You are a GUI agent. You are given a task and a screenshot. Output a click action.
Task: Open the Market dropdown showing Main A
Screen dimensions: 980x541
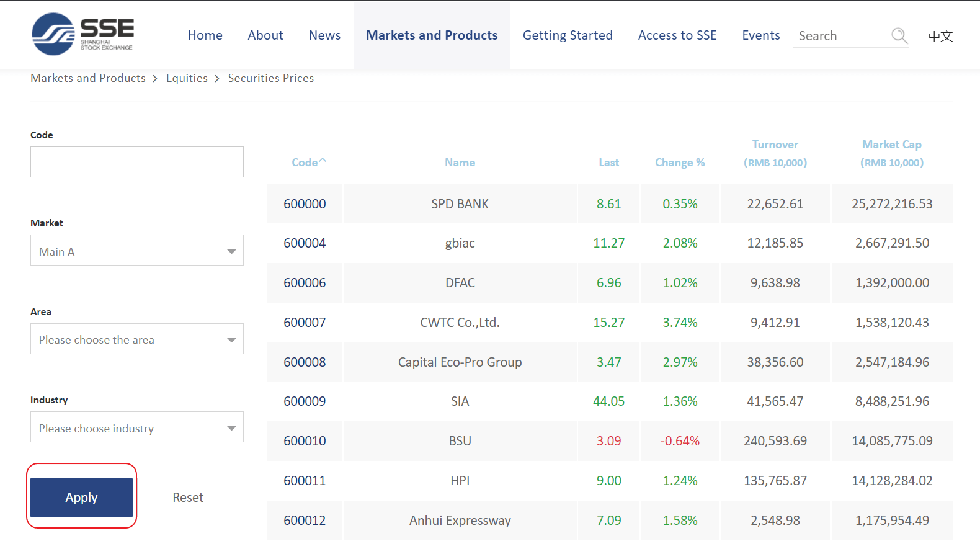click(x=136, y=251)
